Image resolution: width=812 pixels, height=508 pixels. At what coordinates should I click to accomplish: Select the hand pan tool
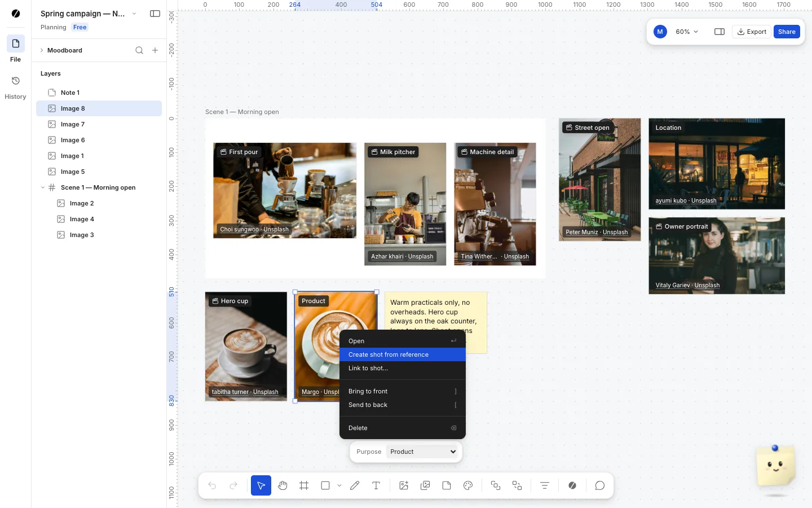[x=283, y=485]
